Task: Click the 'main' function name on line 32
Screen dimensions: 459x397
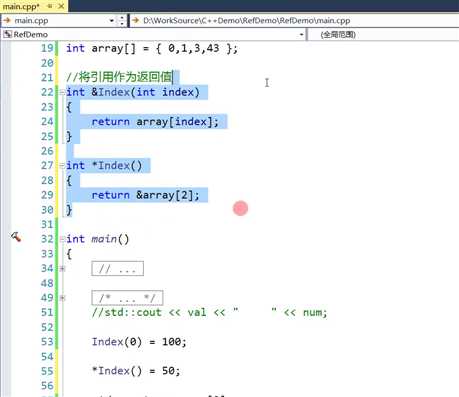Action: [x=104, y=239]
